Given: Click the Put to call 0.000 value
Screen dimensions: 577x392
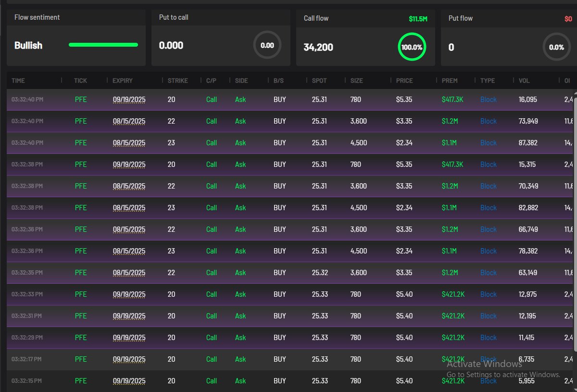Looking at the screenshot, I should [171, 45].
